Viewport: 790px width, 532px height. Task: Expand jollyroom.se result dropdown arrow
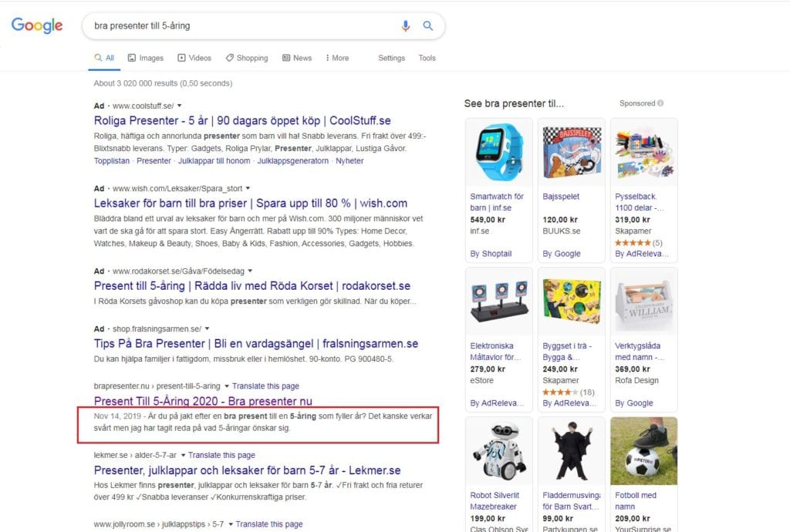tap(230, 524)
